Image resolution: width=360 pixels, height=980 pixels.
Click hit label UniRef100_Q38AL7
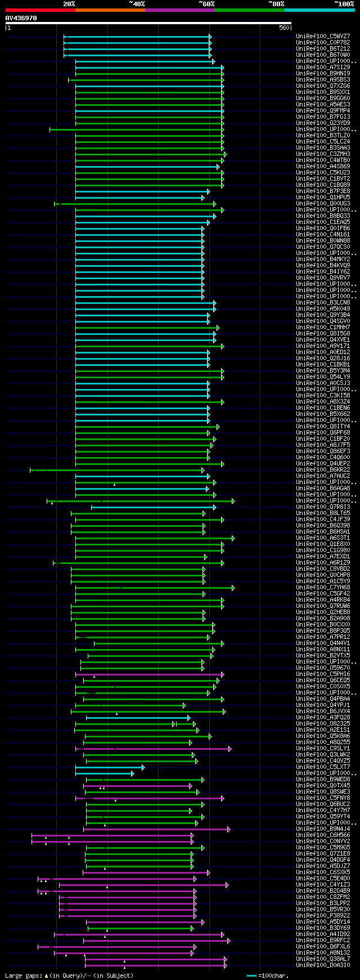323,959
